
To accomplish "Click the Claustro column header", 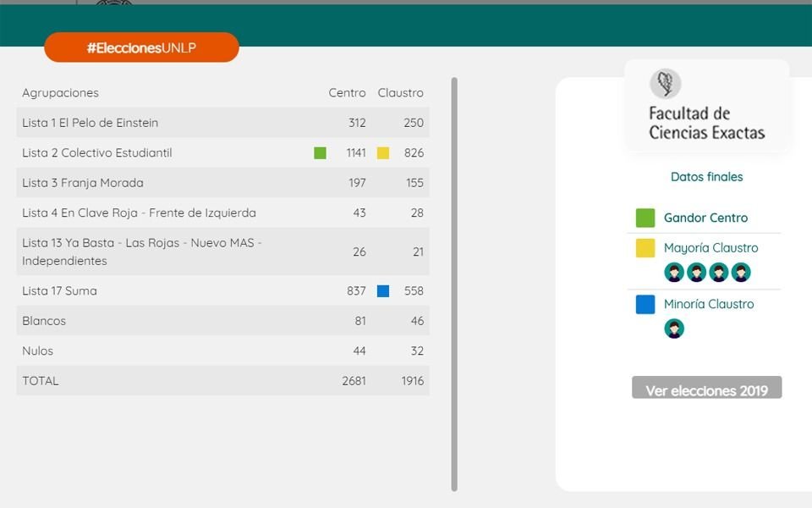I will 400,93.
